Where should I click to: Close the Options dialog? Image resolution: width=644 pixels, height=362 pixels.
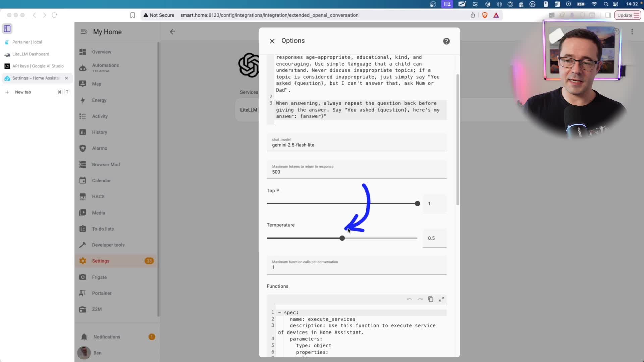(272, 41)
